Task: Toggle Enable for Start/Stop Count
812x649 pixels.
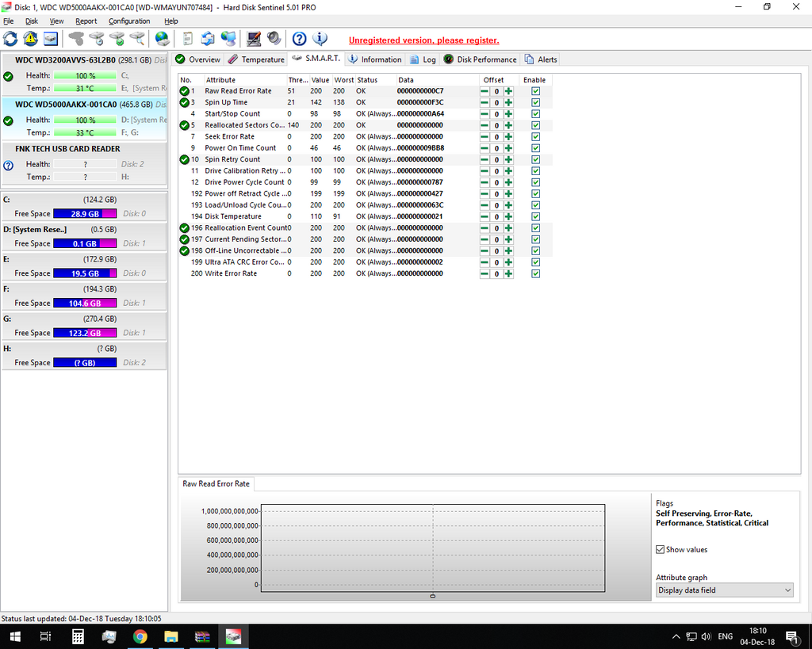Action: click(535, 114)
